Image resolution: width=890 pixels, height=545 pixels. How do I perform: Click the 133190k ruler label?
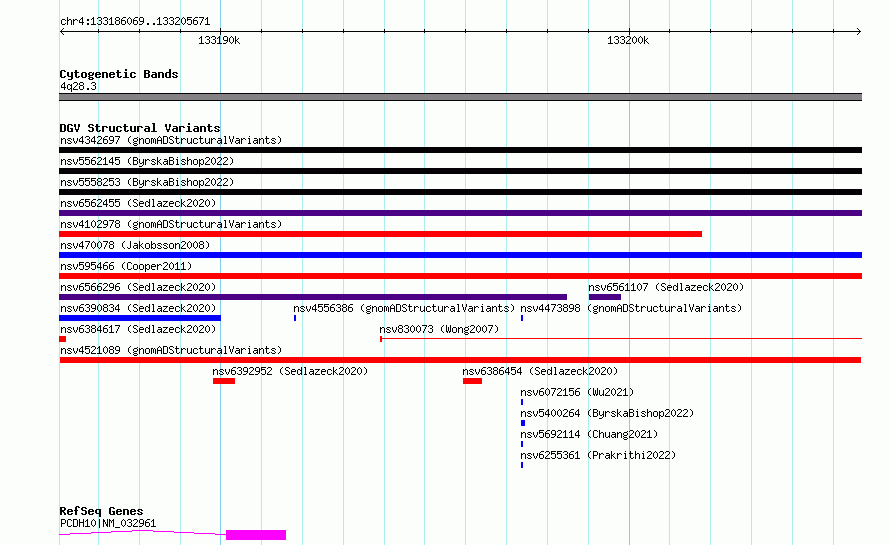[219, 40]
